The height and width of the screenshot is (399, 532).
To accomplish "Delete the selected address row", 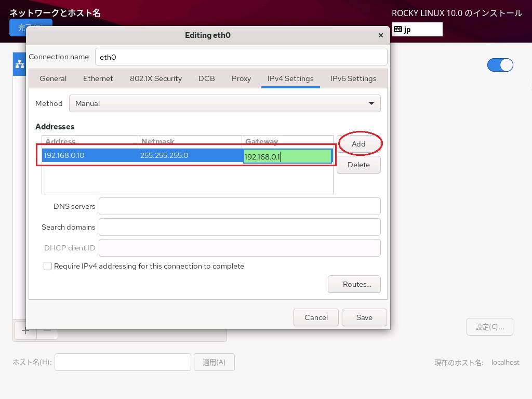I will pyautogui.click(x=358, y=165).
